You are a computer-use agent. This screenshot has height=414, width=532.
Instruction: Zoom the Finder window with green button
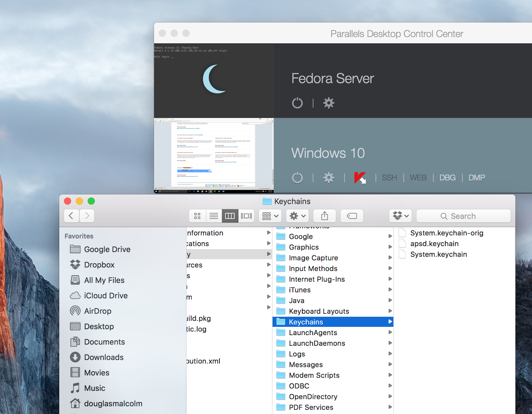click(x=91, y=201)
